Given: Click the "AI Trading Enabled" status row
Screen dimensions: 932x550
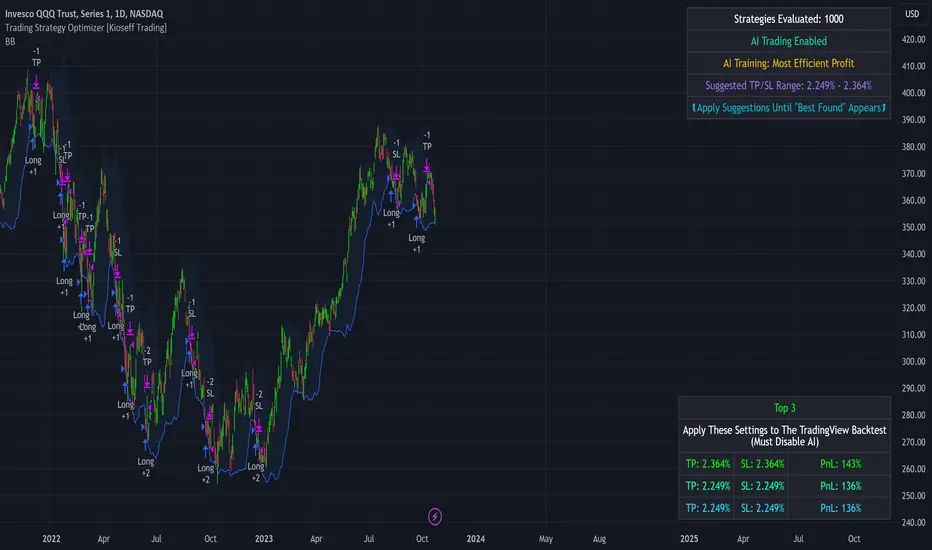Looking at the screenshot, I should tap(787, 41).
